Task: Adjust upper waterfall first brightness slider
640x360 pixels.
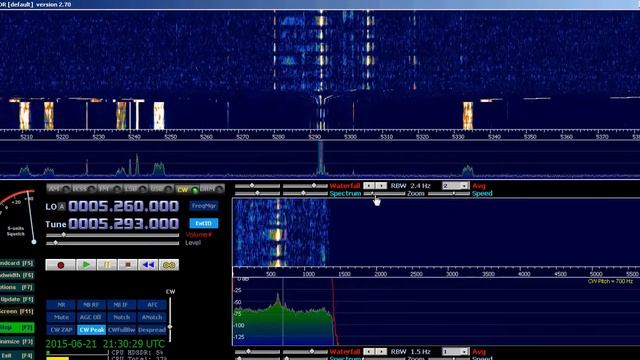Action: 258,186
